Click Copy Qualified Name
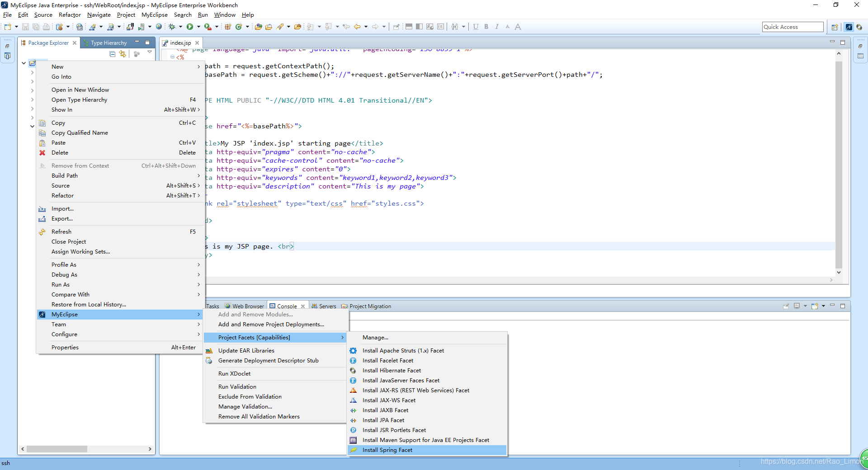868x470 pixels. (x=120, y=132)
